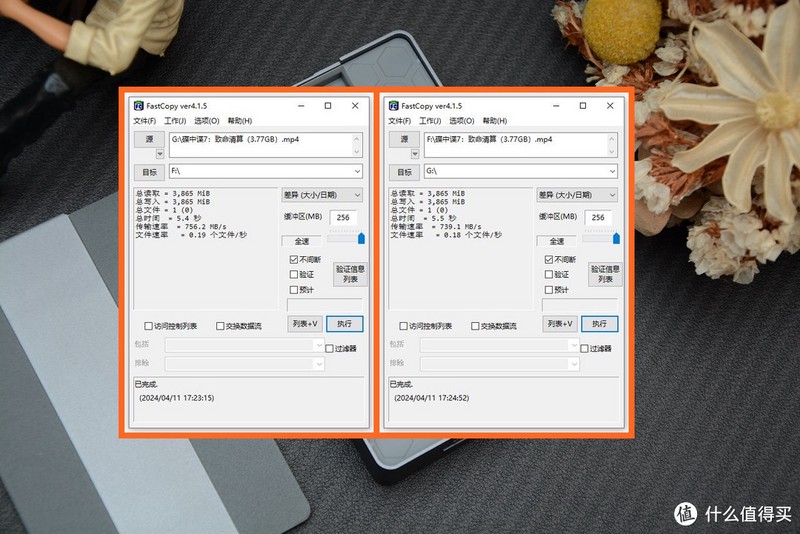Tick 交换数据流 checkbox in right window

[x=476, y=326]
